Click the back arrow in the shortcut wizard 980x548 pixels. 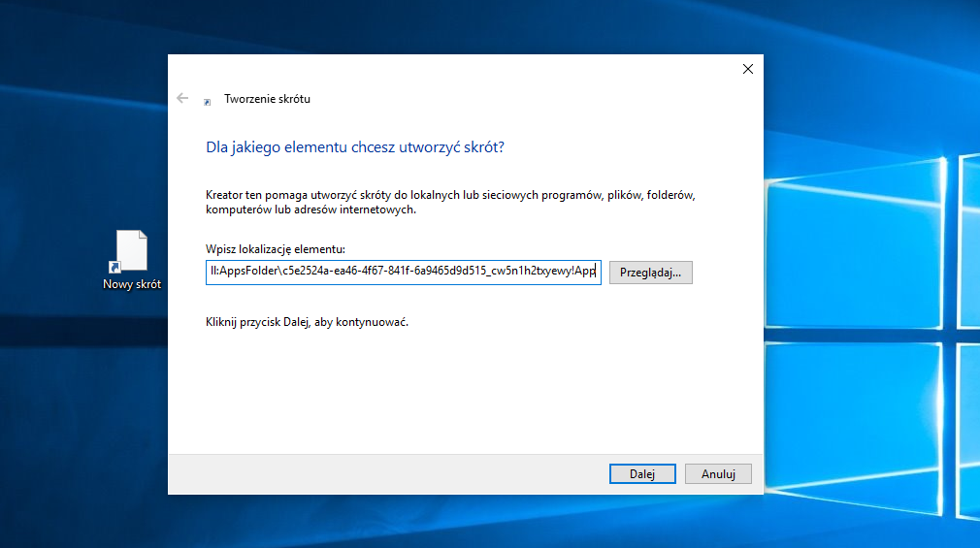182,98
